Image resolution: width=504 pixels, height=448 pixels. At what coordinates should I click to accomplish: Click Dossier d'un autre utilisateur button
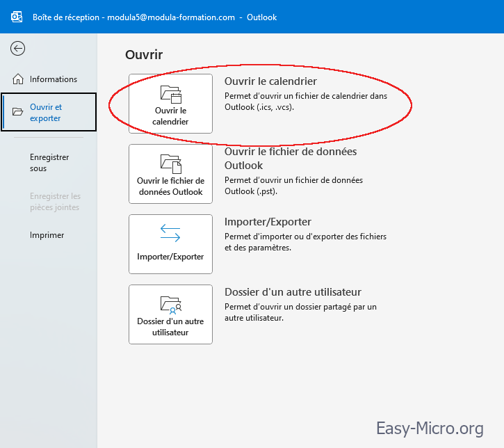pyautogui.click(x=171, y=314)
